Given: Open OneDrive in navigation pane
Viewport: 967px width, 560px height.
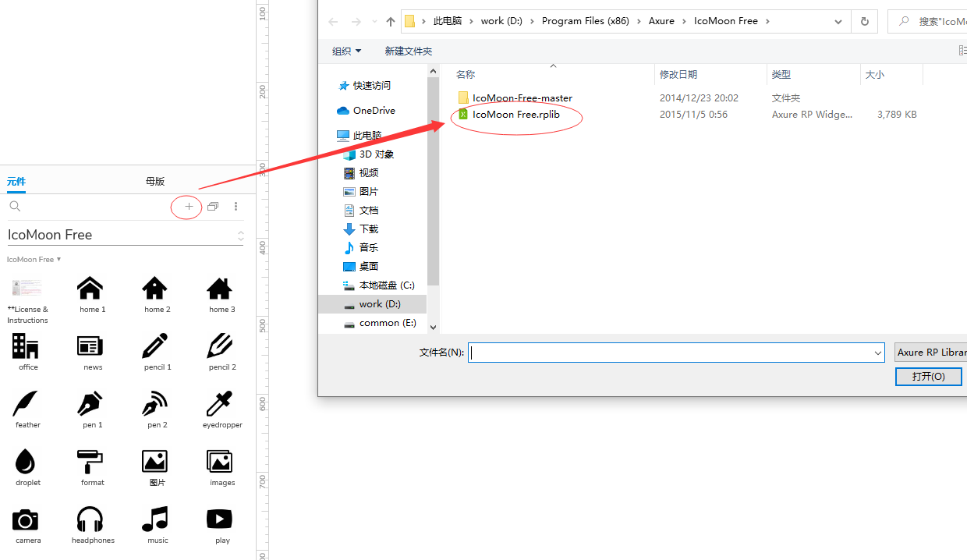Looking at the screenshot, I should 374,111.
